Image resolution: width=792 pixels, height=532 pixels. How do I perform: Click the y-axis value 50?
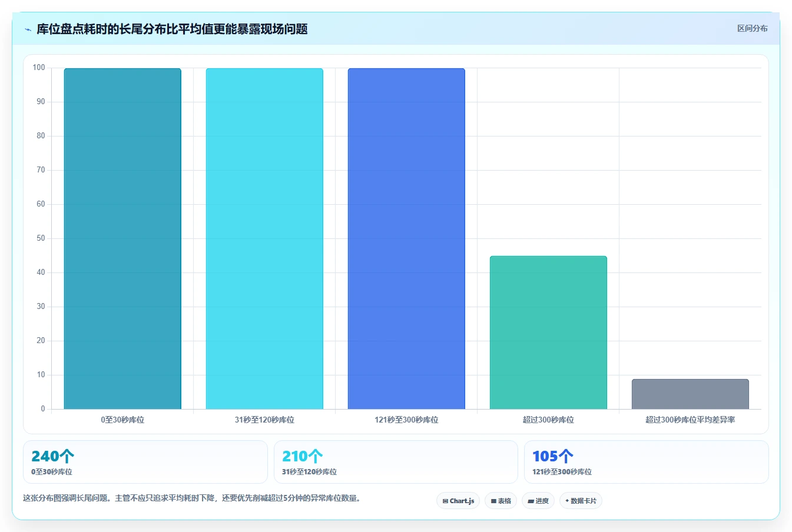(41, 238)
